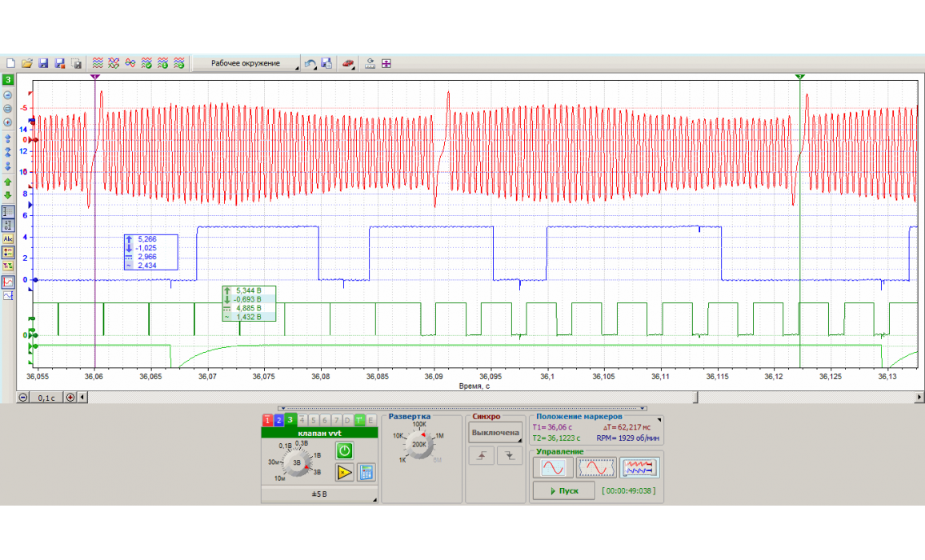Screen dimensions: 925x560
Task: Open file using the folder icon
Action: [26, 63]
